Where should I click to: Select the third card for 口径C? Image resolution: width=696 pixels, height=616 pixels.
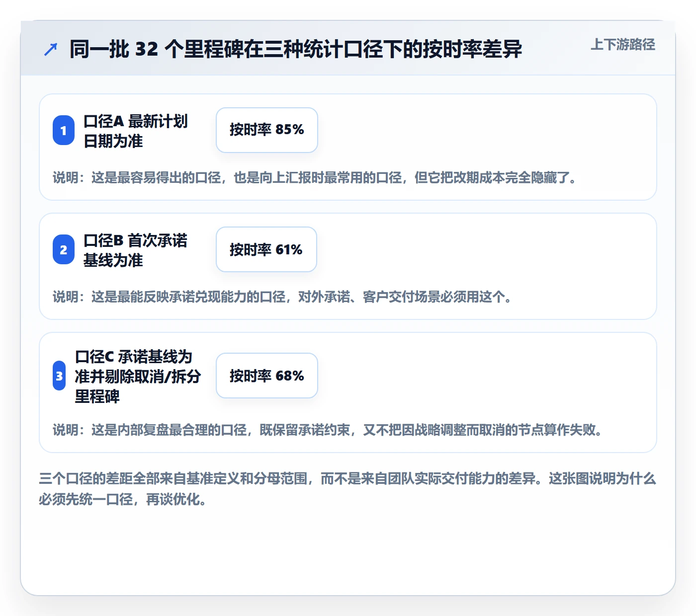click(x=348, y=392)
